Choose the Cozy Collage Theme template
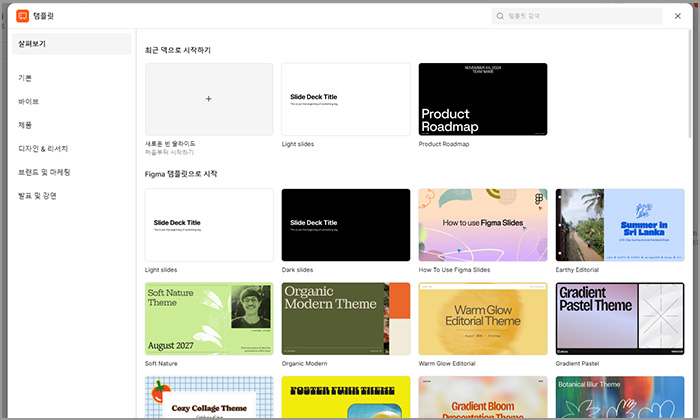 tap(209, 397)
